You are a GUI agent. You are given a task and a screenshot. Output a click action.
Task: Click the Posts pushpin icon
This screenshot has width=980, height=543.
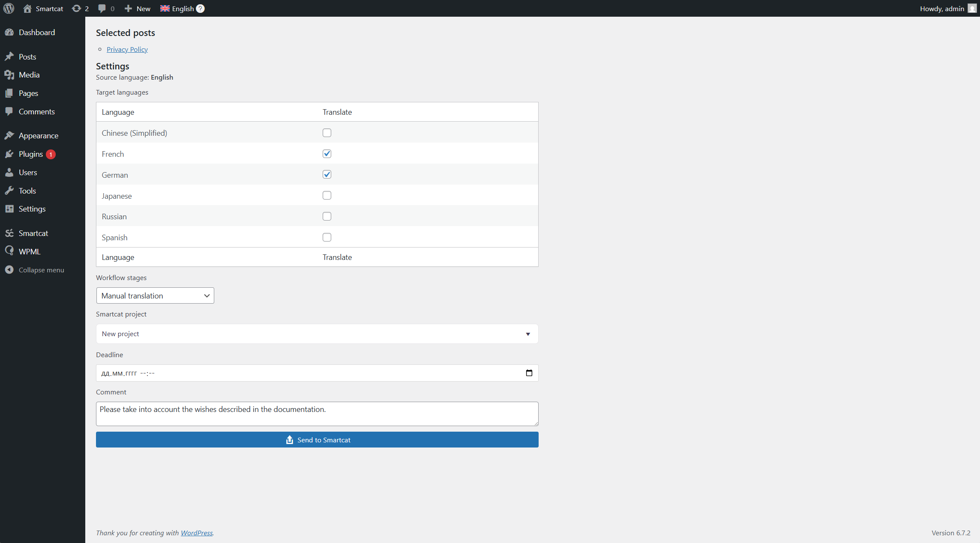9,57
